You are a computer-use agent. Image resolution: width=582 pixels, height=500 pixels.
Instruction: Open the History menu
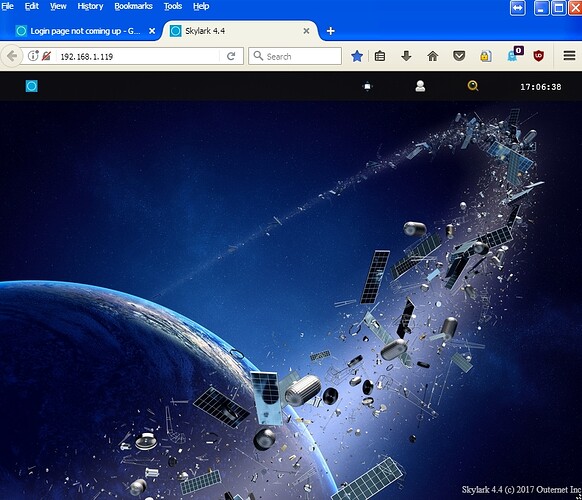point(90,6)
